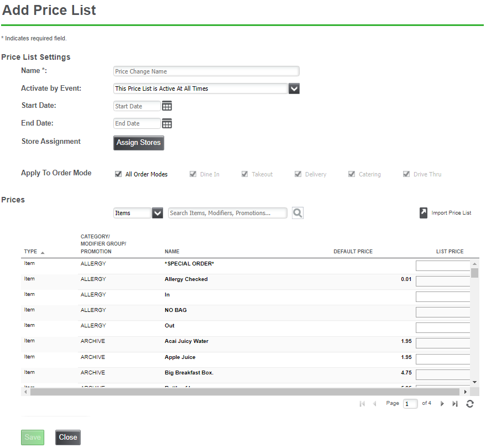Refresh the prices grid
The width and height of the screenshot is (486, 448).
(x=470, y=404)
